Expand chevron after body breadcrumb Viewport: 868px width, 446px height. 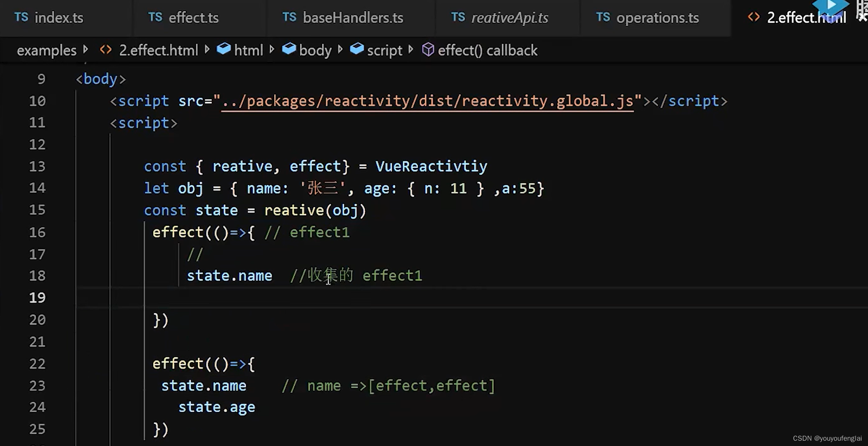coord(340,50)
